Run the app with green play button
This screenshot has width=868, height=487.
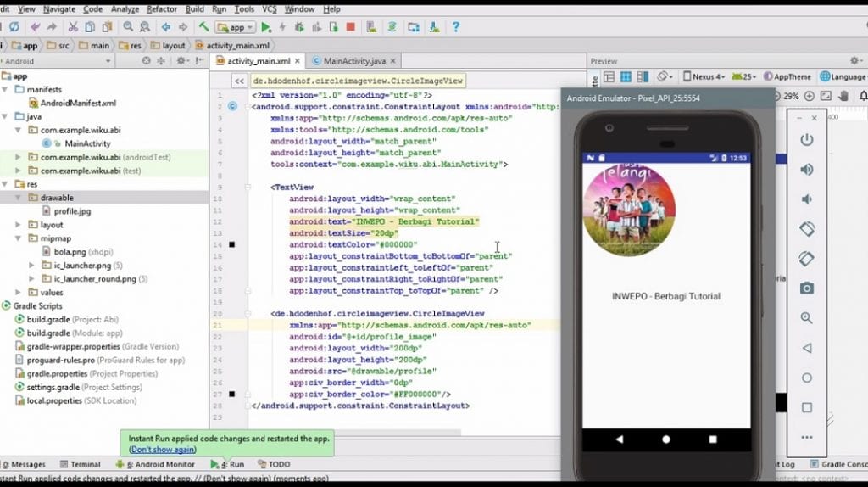(x=266, y=27)
